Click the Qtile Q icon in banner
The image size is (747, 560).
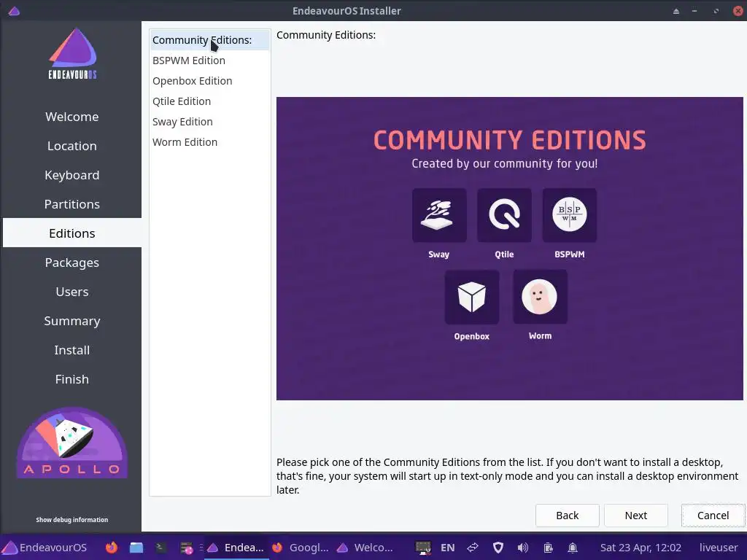504,215
